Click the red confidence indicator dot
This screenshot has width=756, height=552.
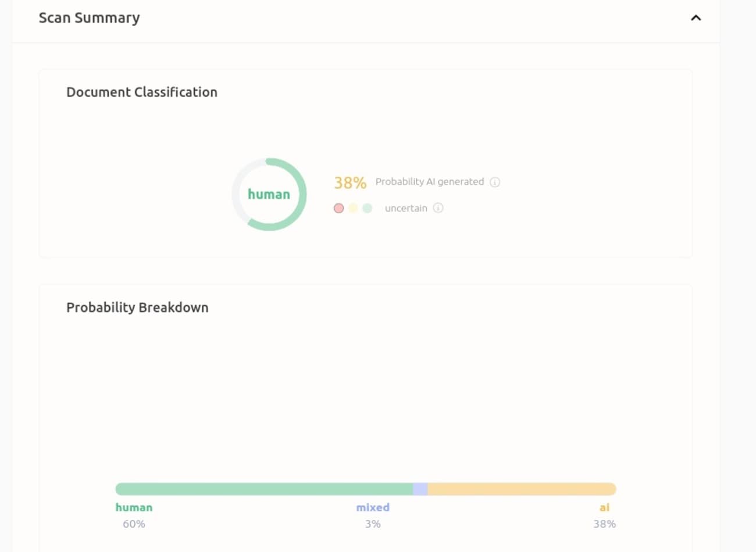click(x=338, y=208)
